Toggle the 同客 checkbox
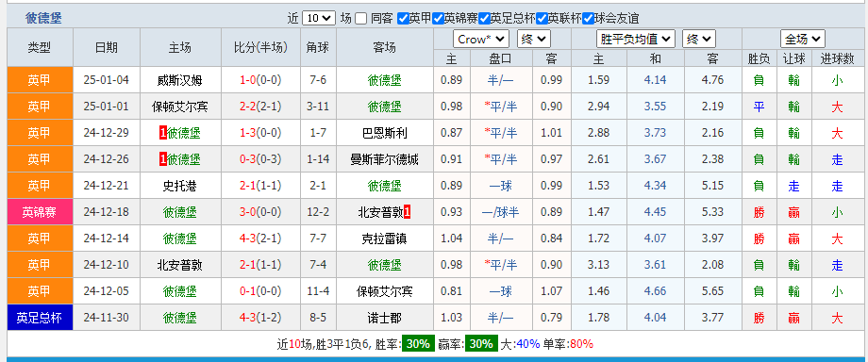This screenshot has height=362, width=868. point(361,18)
